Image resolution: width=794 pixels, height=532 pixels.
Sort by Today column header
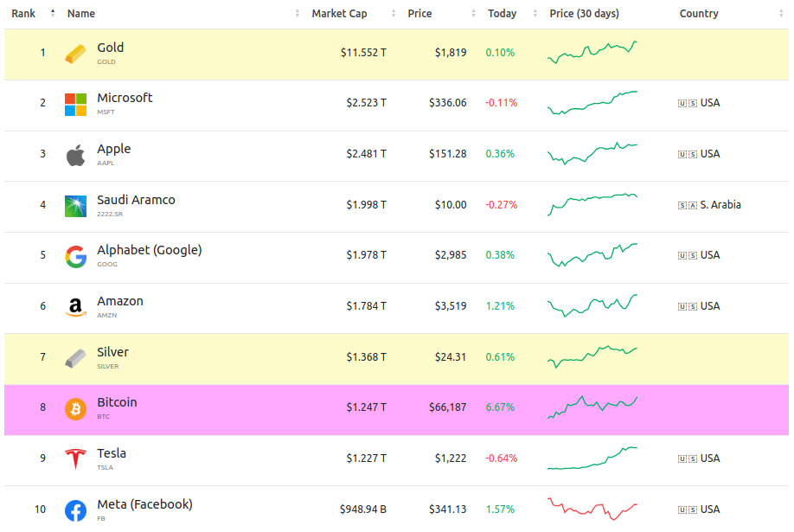coord(502,14)
